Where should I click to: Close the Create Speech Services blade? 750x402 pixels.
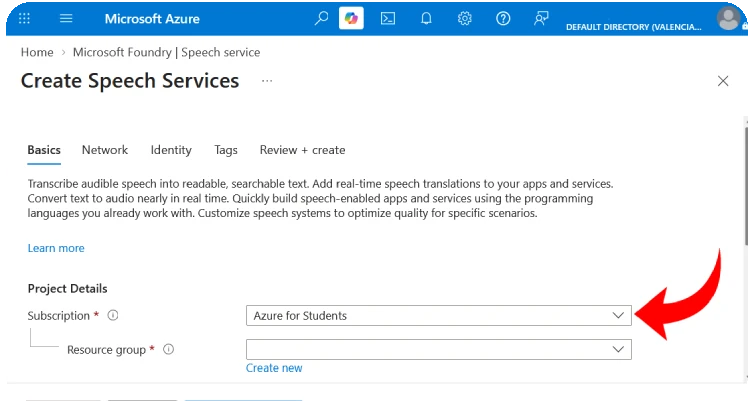click(723, 81)
